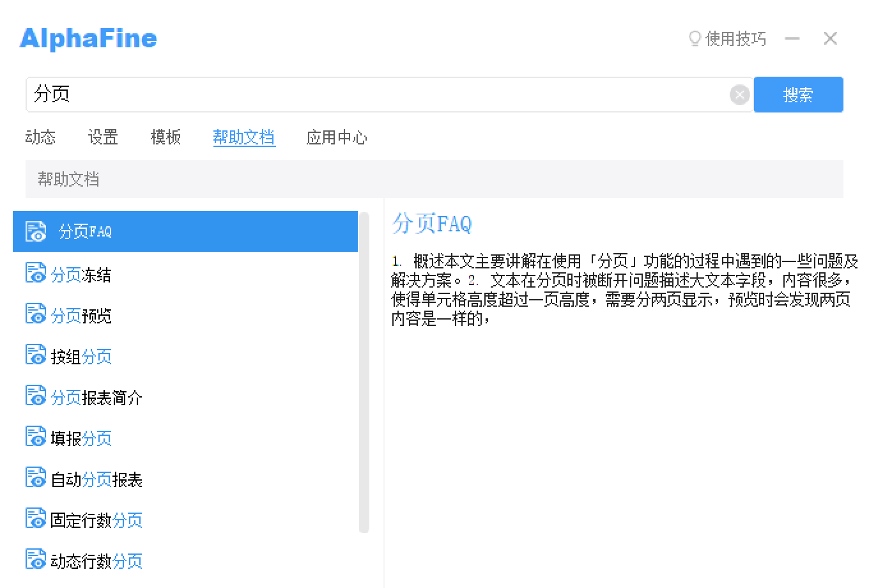Minimize the AlphaFine window
869x588 pixels.
coord(792,39)
